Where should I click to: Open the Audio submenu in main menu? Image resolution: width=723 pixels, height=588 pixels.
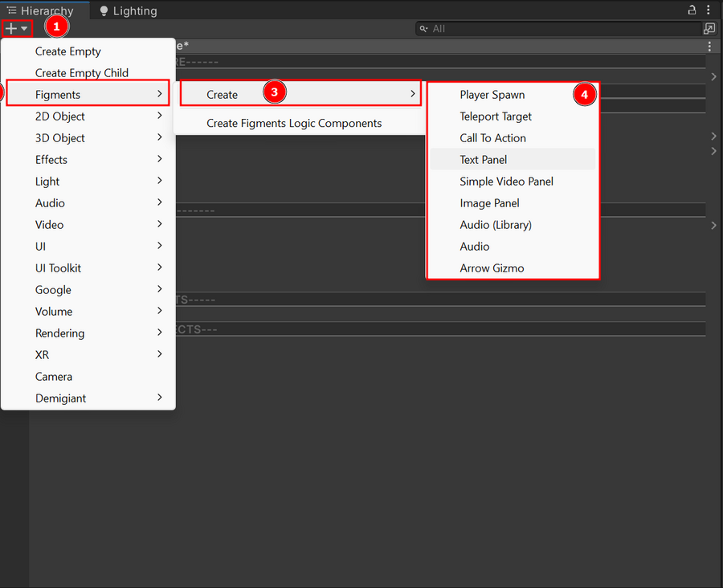pos(88,203)
